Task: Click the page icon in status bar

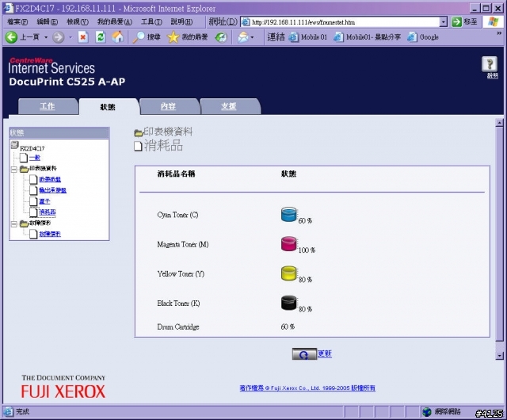Action: coord(9,411)
